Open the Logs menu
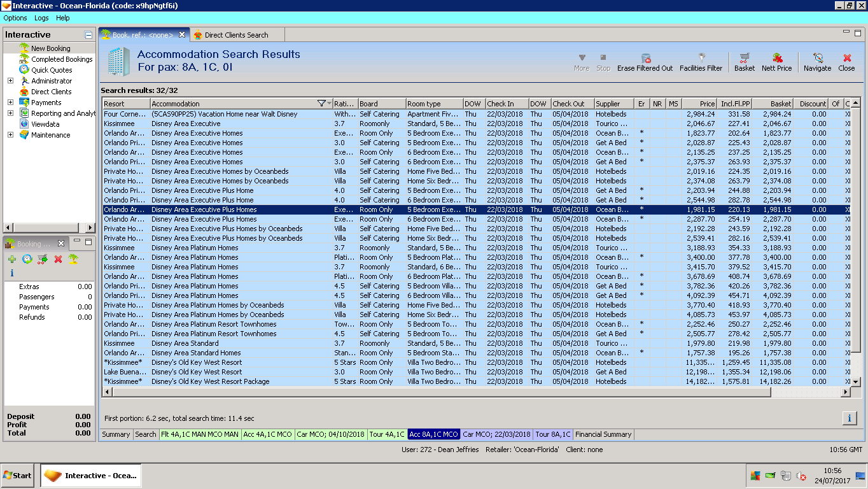Screen dimensions: 868x489 41,18
